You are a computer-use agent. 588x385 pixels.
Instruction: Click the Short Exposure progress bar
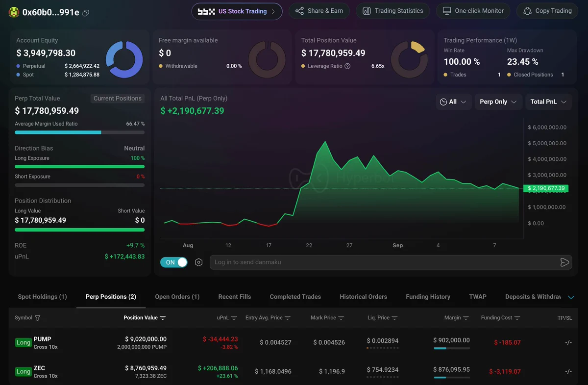click(79, 185)
